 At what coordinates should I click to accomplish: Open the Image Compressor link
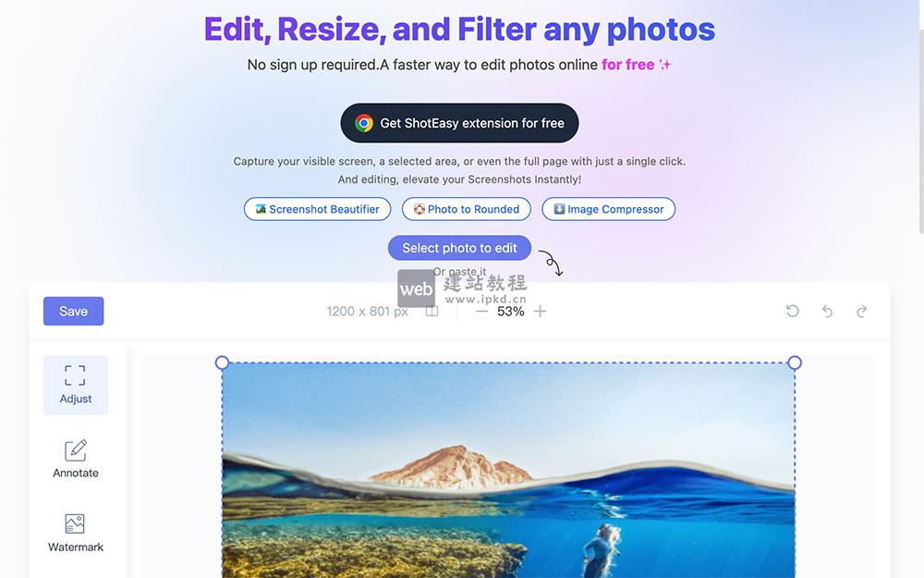[608, 209]
